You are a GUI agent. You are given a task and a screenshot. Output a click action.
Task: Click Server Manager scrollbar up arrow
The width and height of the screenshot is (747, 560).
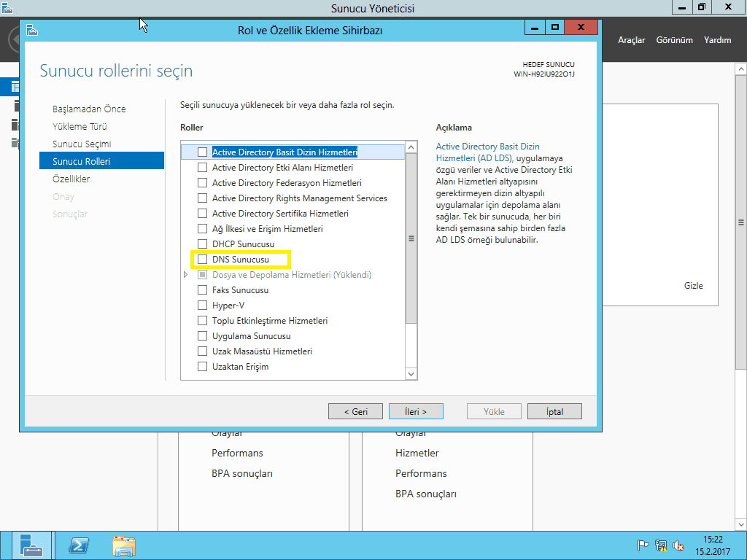741,69
